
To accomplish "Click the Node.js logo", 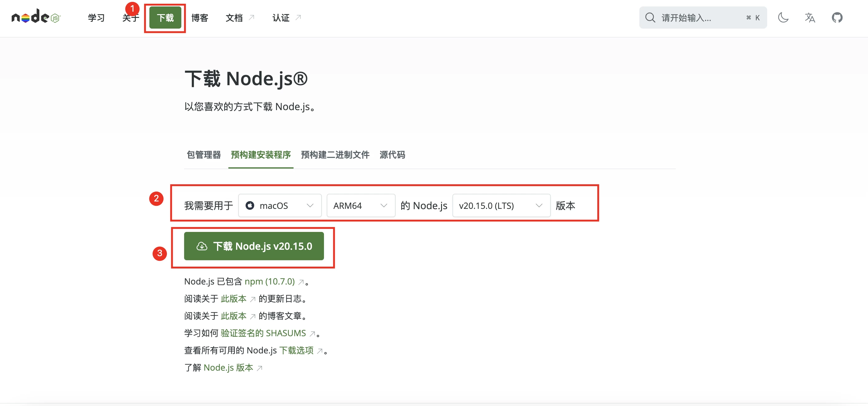I will pyautogui.click(x=36, y=17).
